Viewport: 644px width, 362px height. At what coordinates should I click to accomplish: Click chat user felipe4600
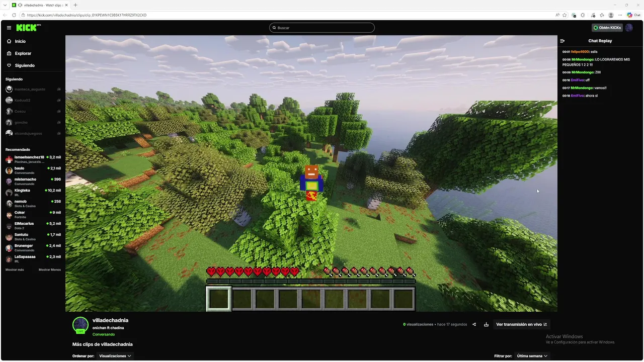pos(580,52)
